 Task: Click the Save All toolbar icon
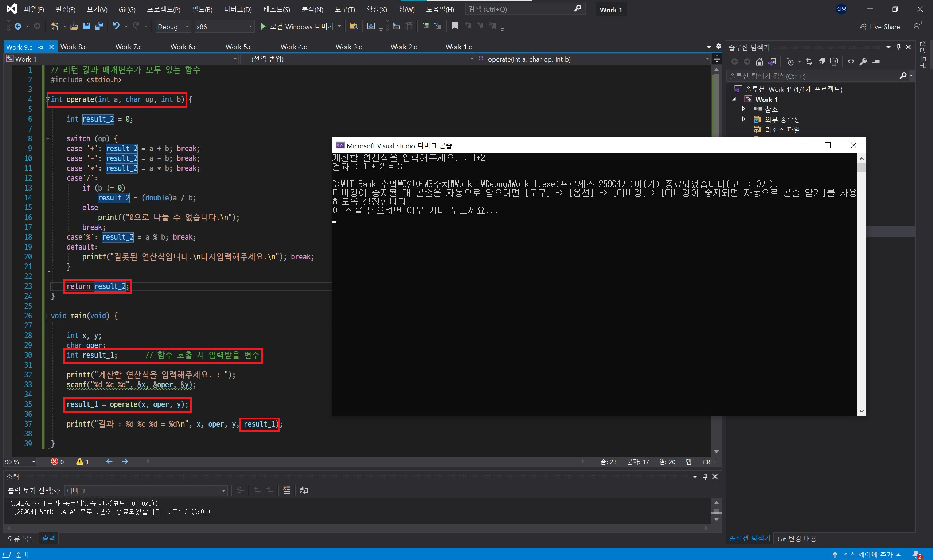(99, 26)
